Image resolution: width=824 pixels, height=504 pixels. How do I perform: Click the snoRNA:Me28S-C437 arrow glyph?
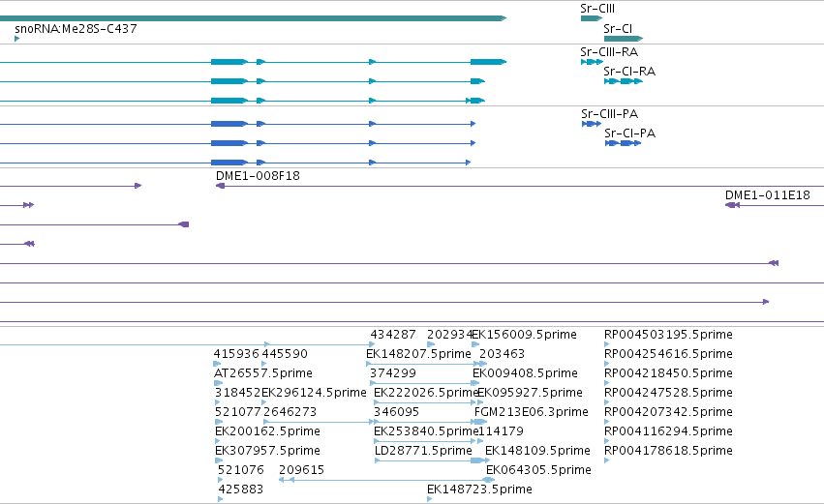tap(16, 39)
